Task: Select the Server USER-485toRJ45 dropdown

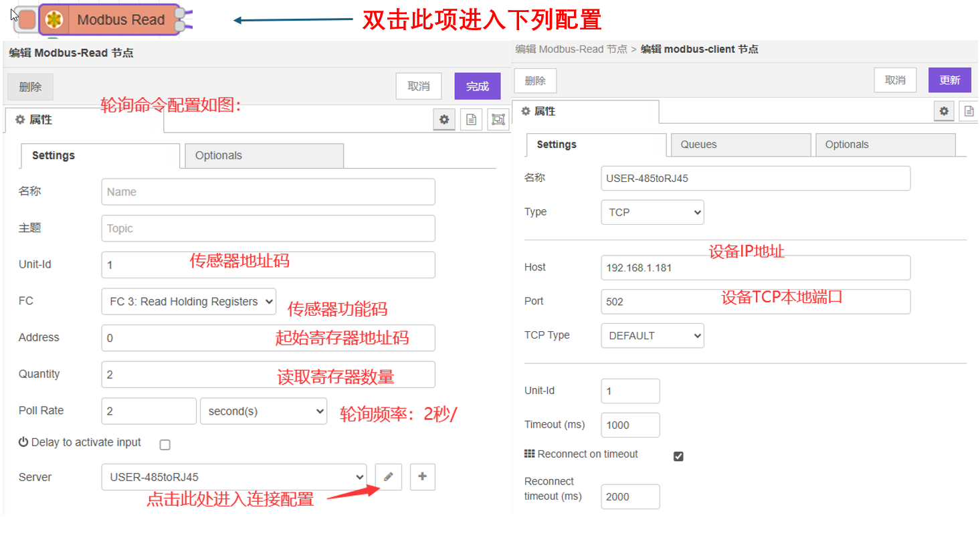Action: click(x=233, y=477)
